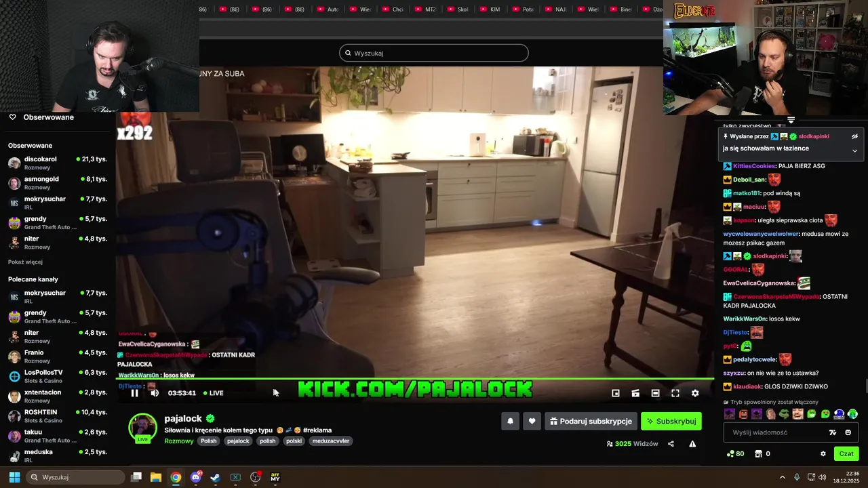
Task: Open LosPollosTV recommended channel
Action: [x=58, y=376]
